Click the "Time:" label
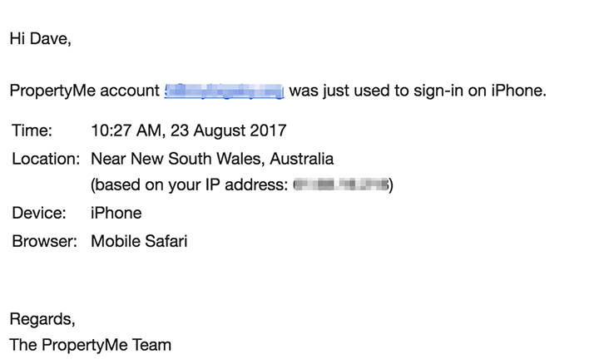This screenshot has height=364, width=599. click(32, 130)
